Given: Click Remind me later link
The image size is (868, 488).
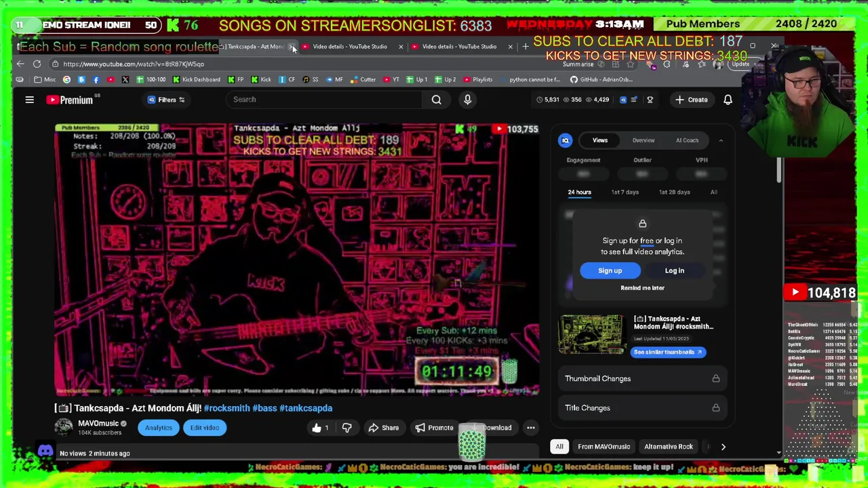Looking at the screenshot, I should tap(642, 288).
